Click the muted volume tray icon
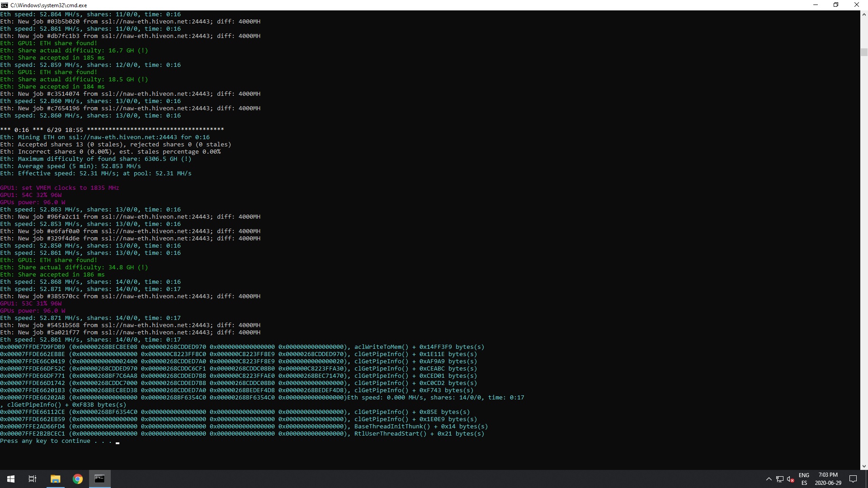Screen dimensions: 868x488 791,479
